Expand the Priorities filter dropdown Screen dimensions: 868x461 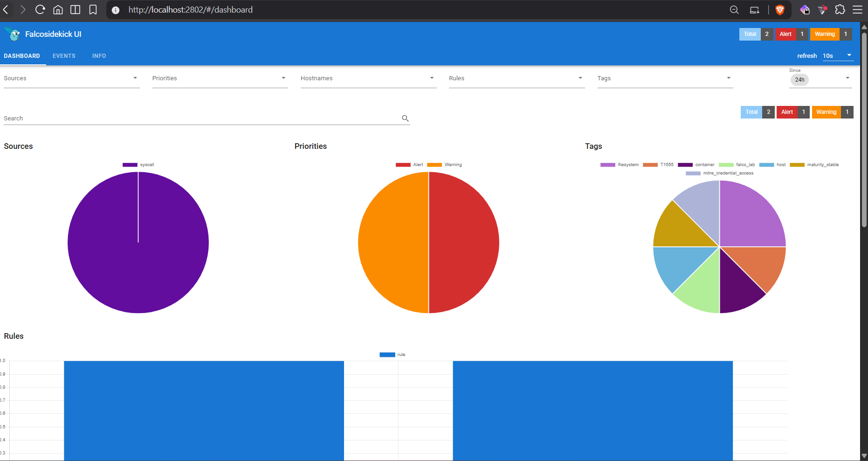pos(220,78)
